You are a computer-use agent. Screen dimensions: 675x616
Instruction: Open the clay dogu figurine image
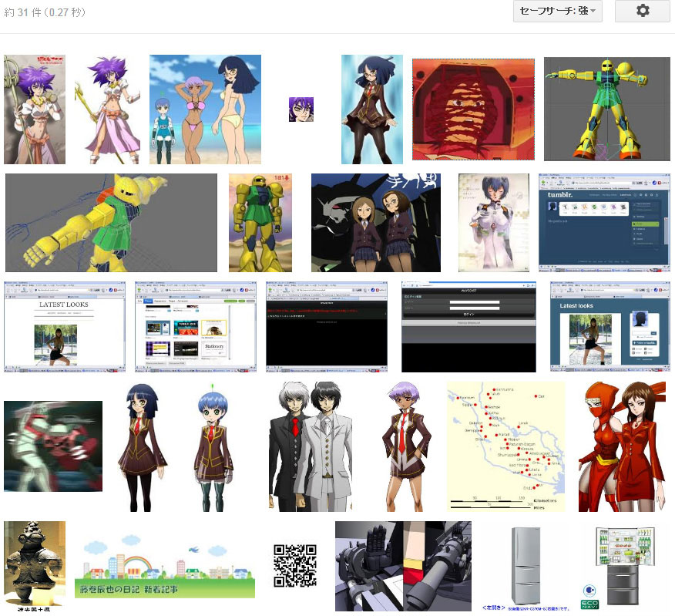(35, 566)
